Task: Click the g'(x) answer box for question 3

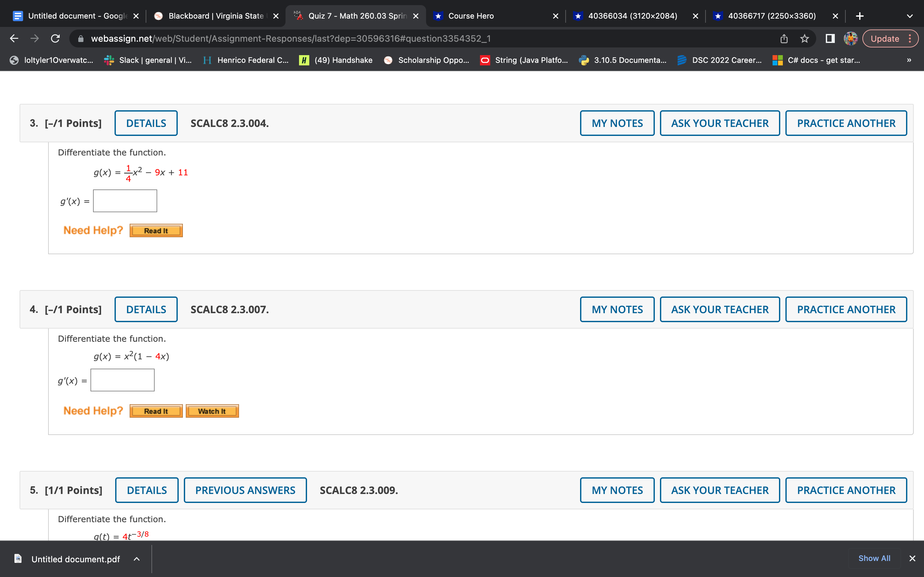Action: [125, 201]
